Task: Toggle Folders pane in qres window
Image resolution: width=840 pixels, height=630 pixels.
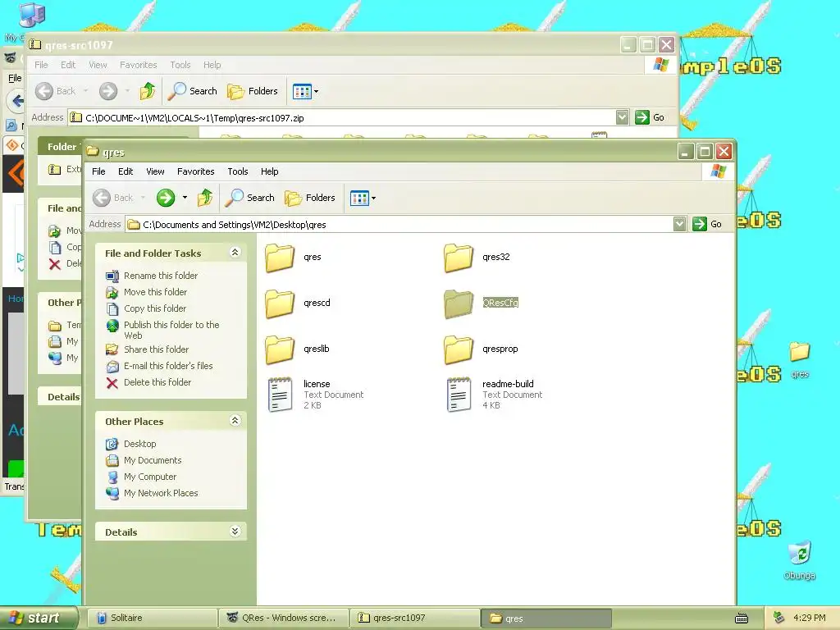Action: [x=309, y=198]
